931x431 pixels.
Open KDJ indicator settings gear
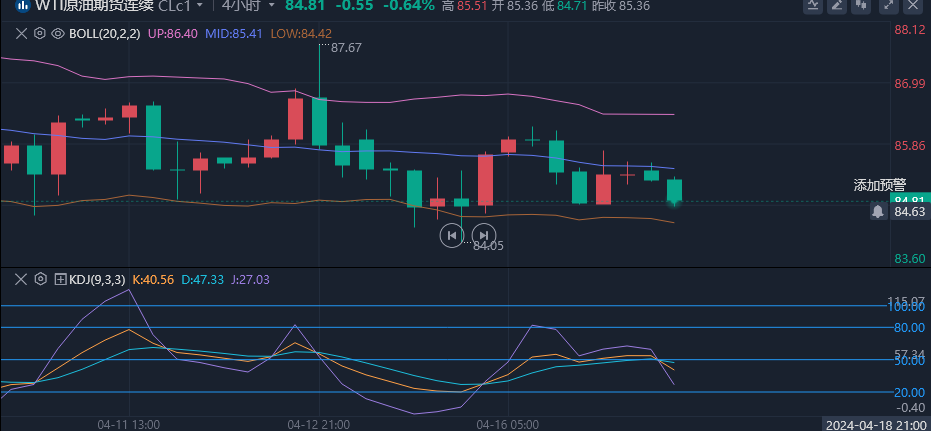click(40, 279)
